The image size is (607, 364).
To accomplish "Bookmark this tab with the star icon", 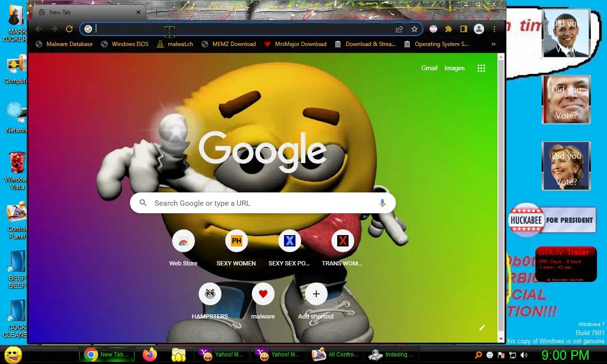I will [x=414, y=29].
